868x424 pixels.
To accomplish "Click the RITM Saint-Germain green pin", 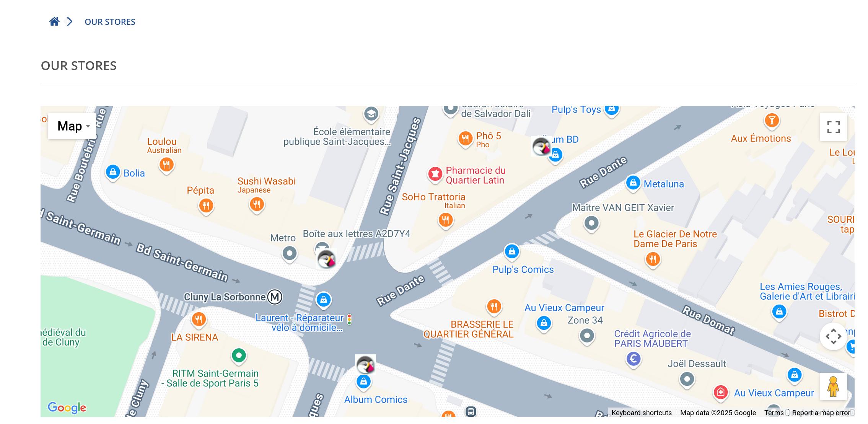I will 239,356.
